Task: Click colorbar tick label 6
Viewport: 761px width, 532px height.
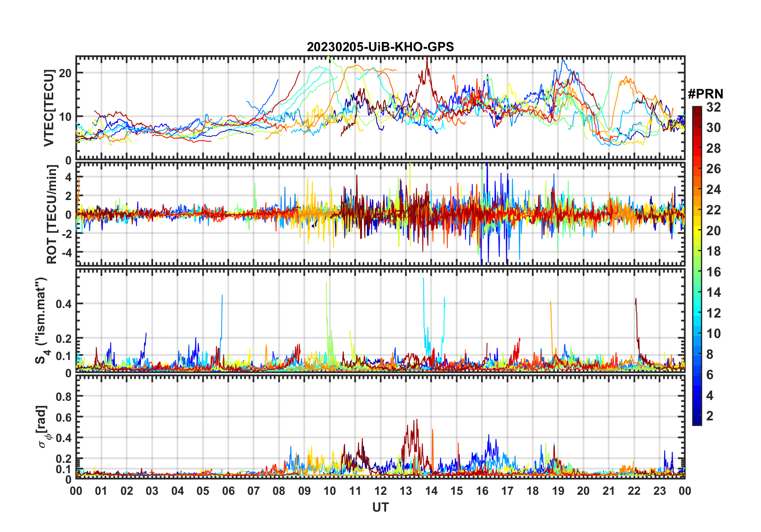Action: [x=710, y=375]
